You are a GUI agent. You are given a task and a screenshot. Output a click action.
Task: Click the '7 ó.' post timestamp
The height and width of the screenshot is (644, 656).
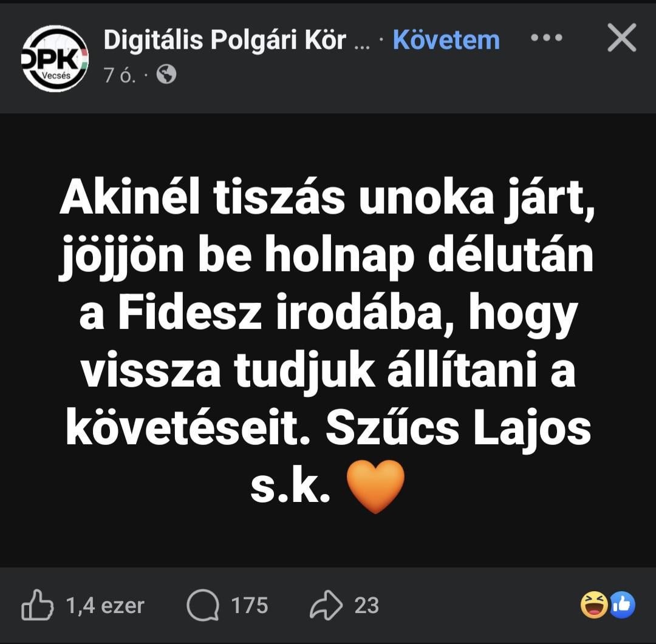coord(120,75)
